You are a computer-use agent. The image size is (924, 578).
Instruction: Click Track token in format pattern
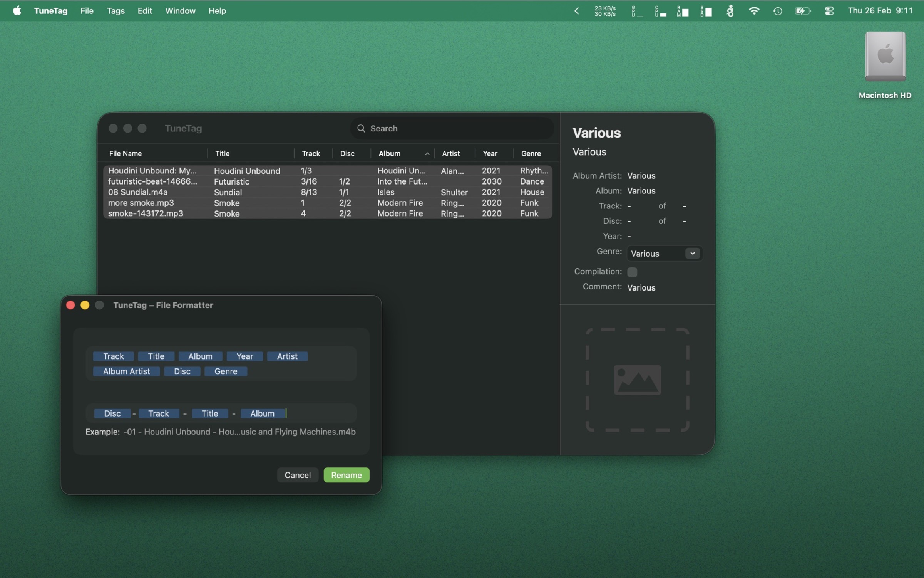click(159, 413)
